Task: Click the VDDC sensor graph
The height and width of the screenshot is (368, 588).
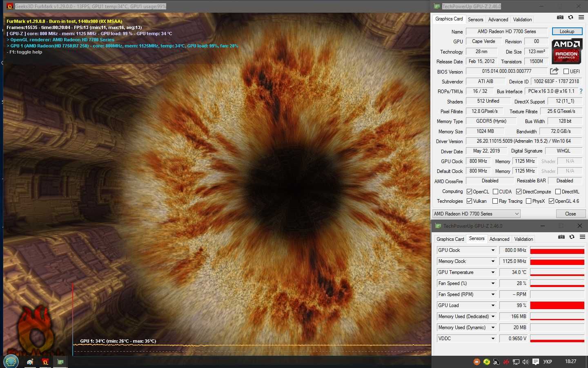Action: click(x=557, y=339)
